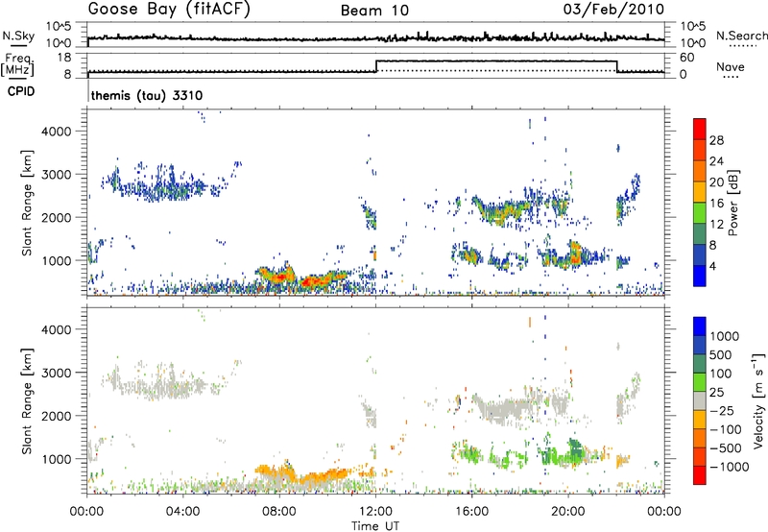Viewport: 768px width, 532px height.
Task: Select the 3000 tick on power panel
Action: click(59, 175)
